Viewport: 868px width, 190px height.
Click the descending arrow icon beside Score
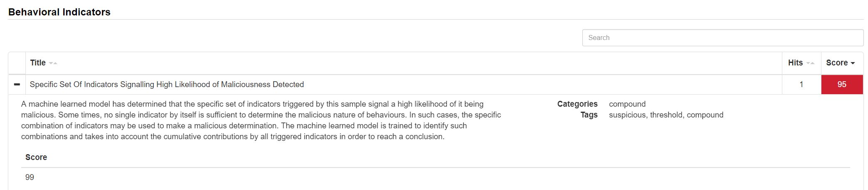[x=853, y=63]
